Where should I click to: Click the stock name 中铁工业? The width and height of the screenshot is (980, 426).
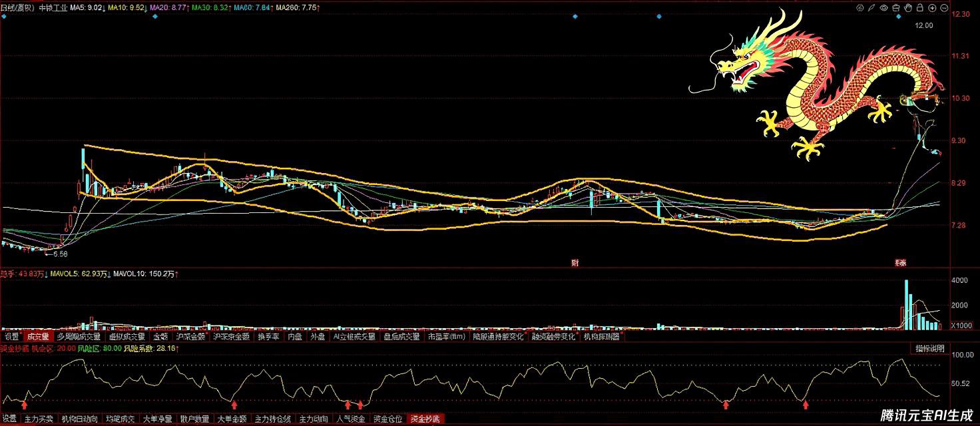coord(52,7)
